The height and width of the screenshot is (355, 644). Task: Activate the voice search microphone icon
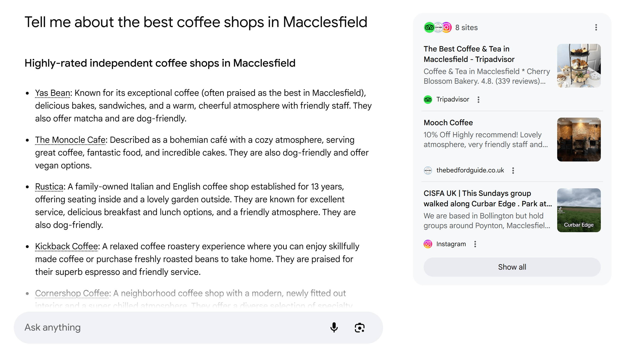click(334, 327)
